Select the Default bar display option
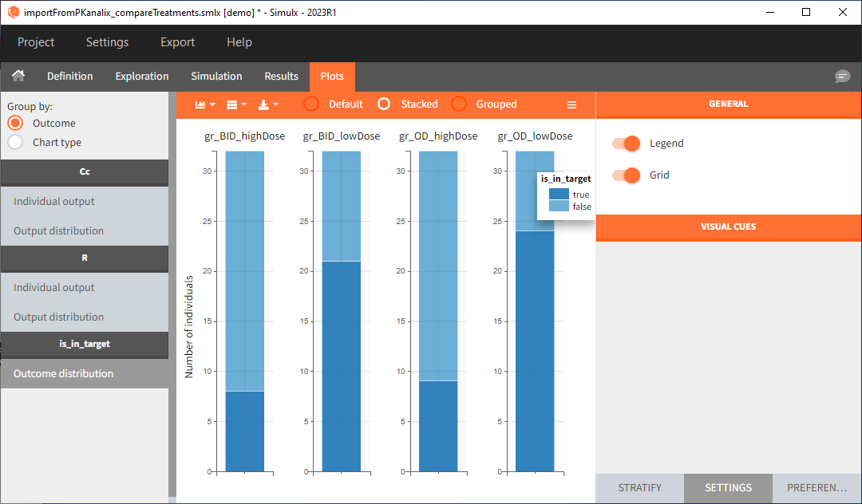 tap(311, 104)
